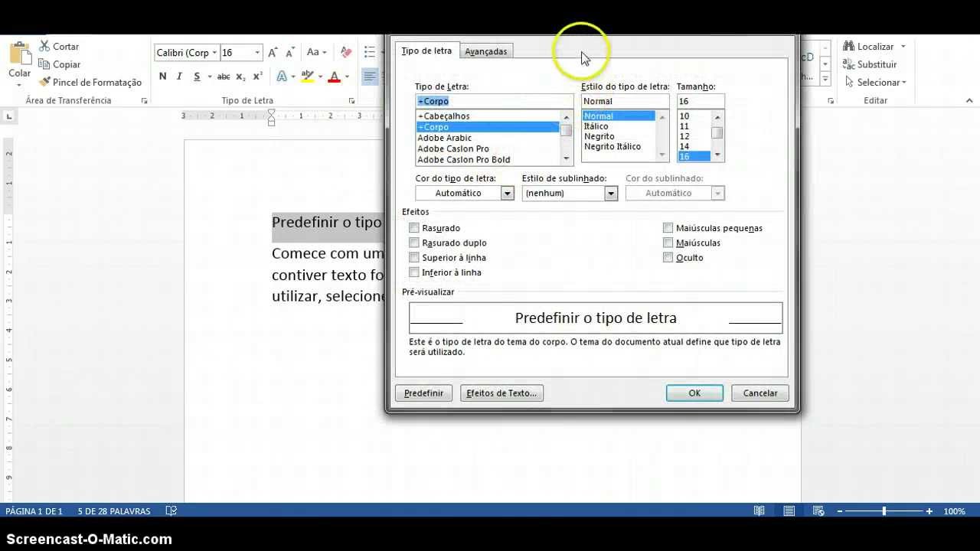
Task: Clear all formatting with the eraser icon
Action: [x=346, y=53]
